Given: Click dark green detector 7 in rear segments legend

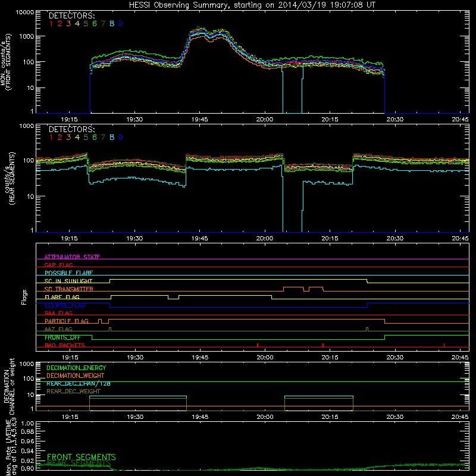Looking at the screenshot, I should tap(103, 137).
